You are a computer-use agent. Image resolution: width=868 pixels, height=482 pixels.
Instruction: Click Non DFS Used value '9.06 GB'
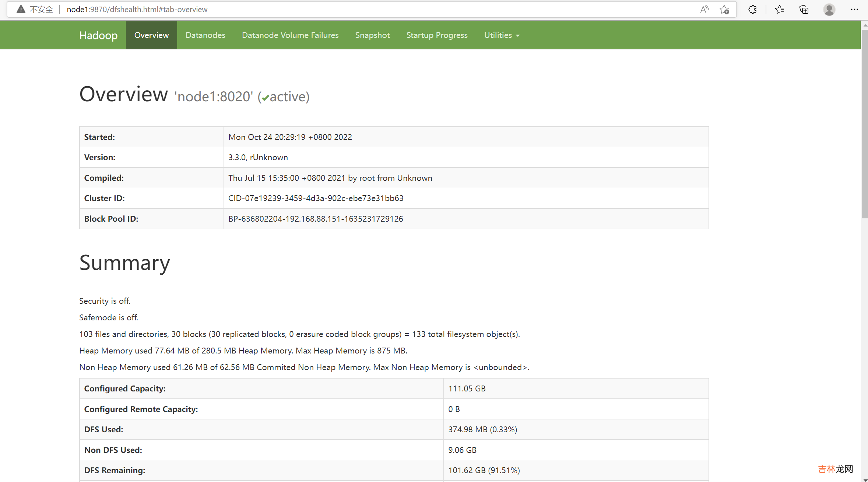point(462,450)
